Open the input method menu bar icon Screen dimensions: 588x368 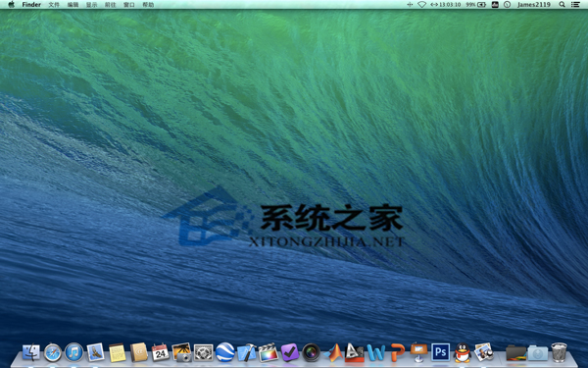[495, 5]
